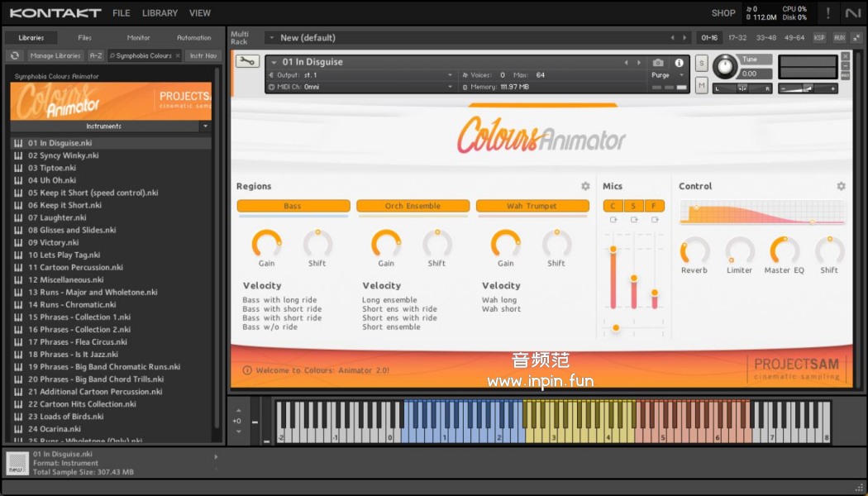Click the Bass Gain knob
The width and height of the screenshot is (868, 496).
tap(266, 244)
